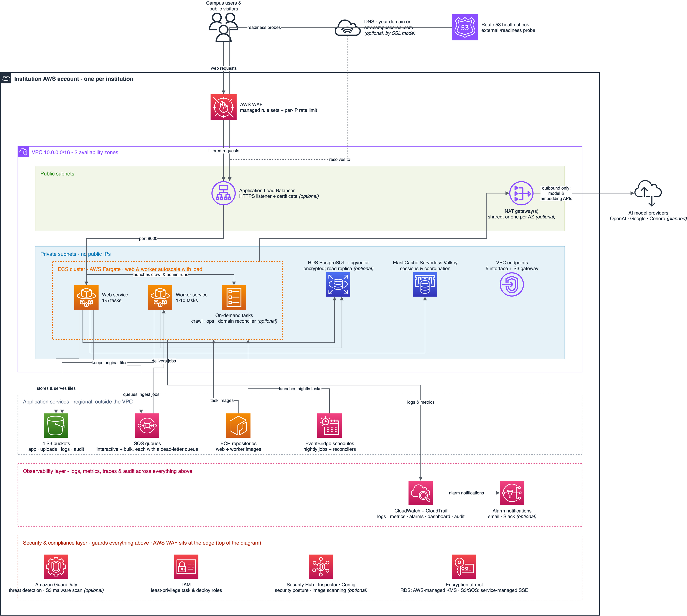Click the 'ECR repositories' caption text

(x=239, y=443)
